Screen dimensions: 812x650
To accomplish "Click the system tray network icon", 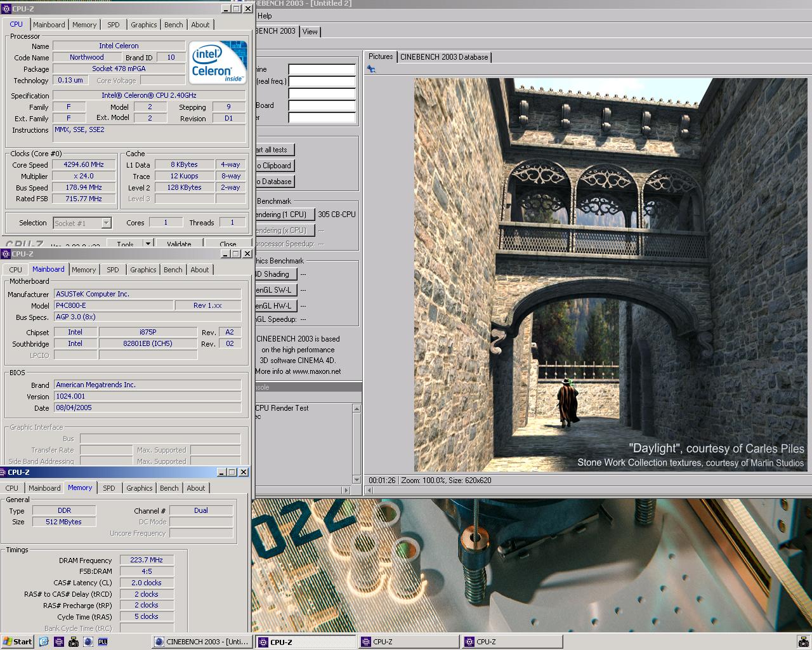I will pos(803,642).
